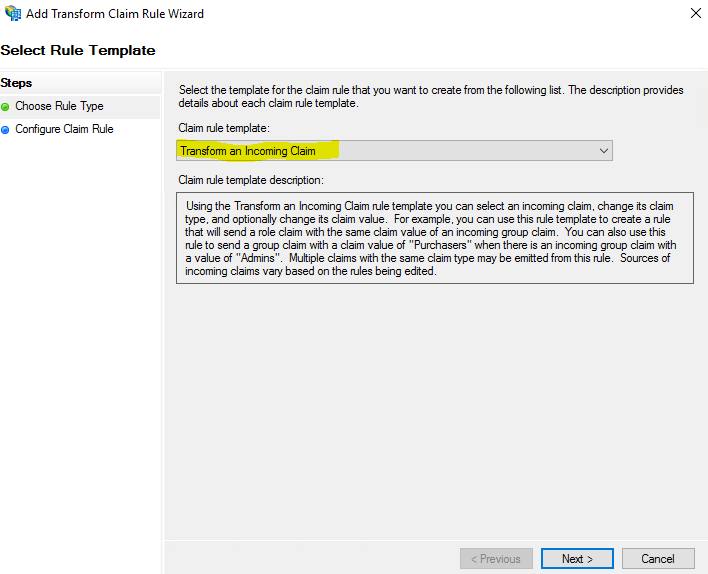Click the wizard icon in the title bar
The image size is (708, 574).
[12, 14]
